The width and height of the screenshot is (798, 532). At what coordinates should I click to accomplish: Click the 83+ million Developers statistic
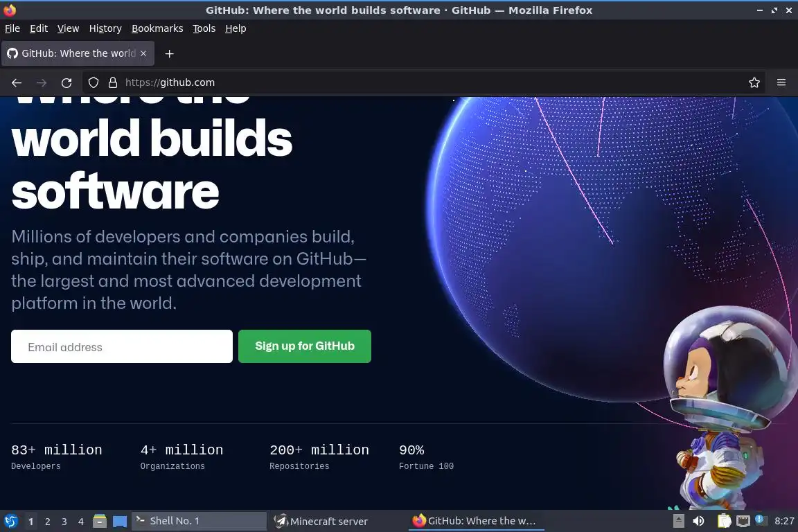click(x=57, y=456)
